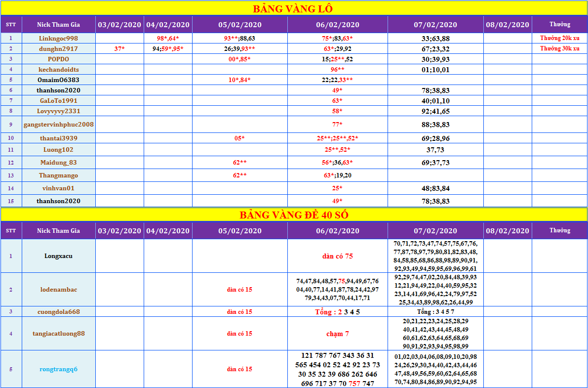Select the cell '88;38,83'
Screen dimensions: 588x388
tap(435, 125)
